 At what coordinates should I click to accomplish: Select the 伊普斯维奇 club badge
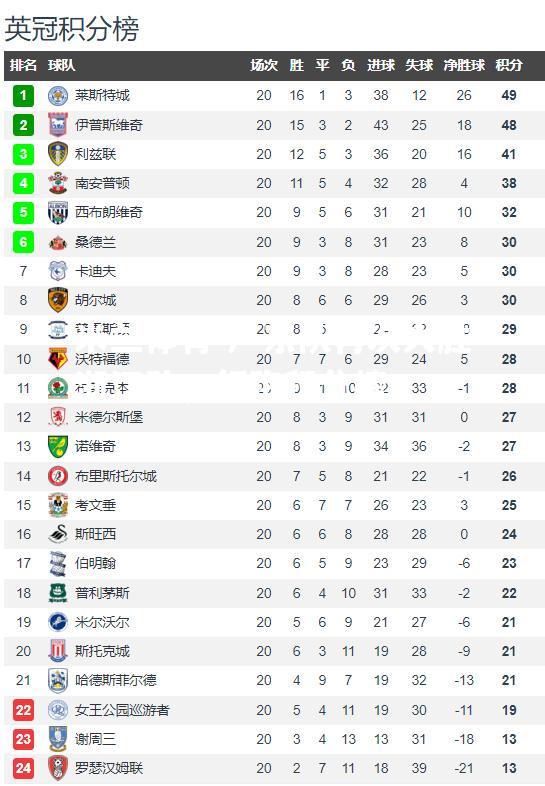click(58, 125)
